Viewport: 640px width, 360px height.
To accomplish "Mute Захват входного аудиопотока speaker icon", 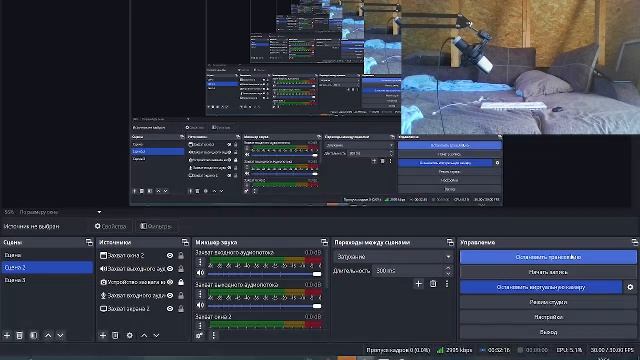I will (x=200, y=273).
